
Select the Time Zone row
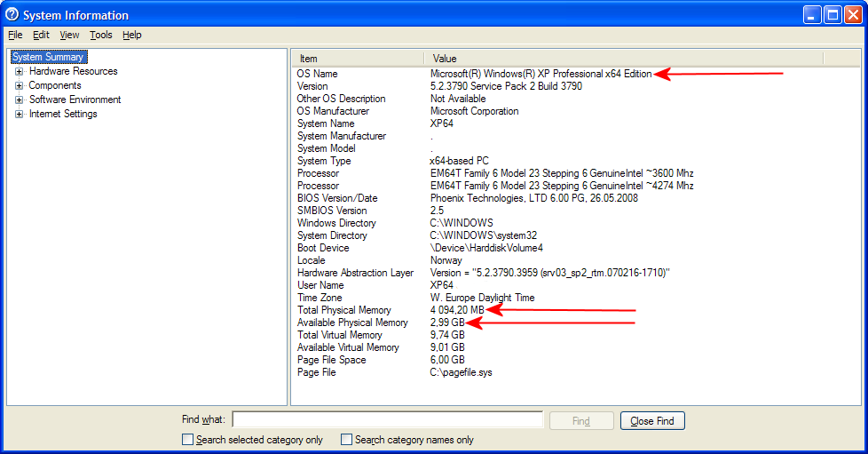(576, 298)
